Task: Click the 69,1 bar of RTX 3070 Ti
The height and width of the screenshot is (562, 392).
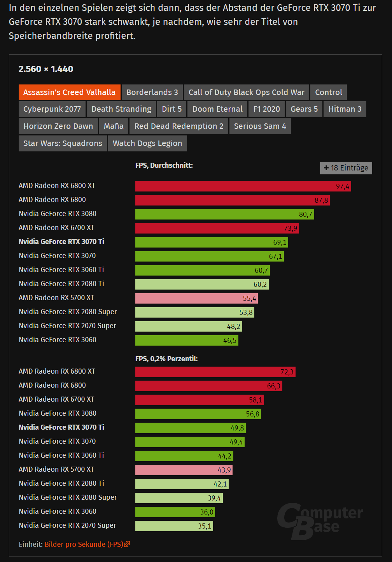Action: click(x=212, y=242)
